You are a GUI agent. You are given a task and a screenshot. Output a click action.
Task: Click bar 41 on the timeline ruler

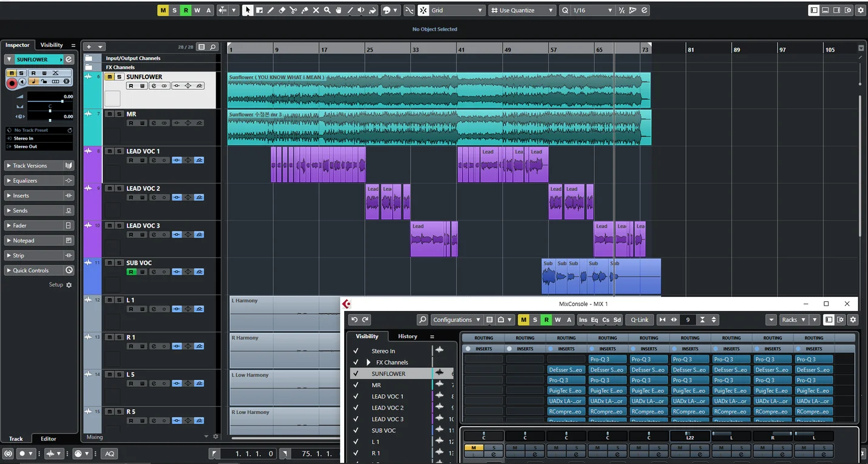point(461,49)
